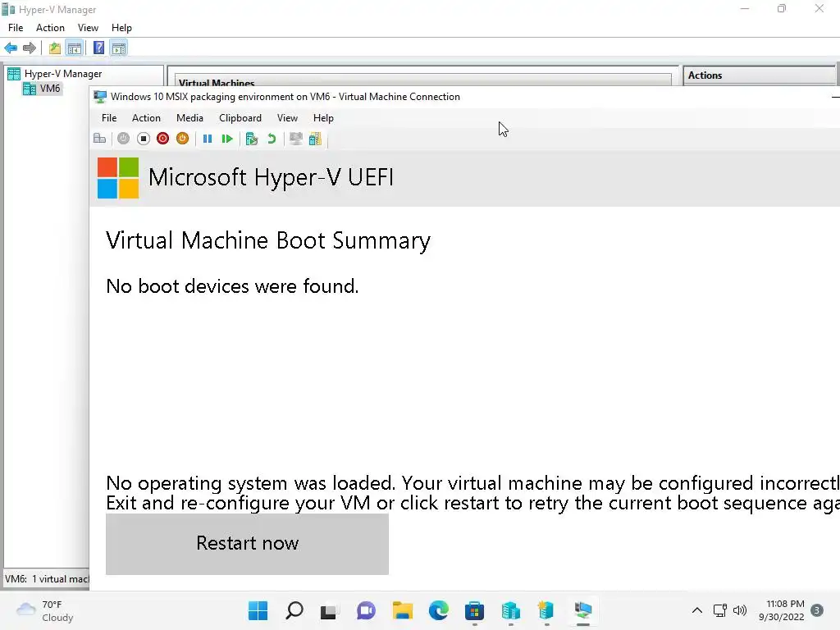Click the Share toolbar icon in VM Connection
Viewport: 840px width, 630px height.
tap(316, 139)
